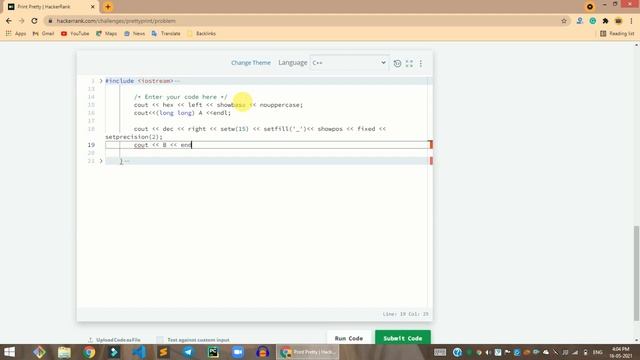Viewport: 640px width, 360px height.
Task: Open a new browser tab
Action: coord(108,7)
